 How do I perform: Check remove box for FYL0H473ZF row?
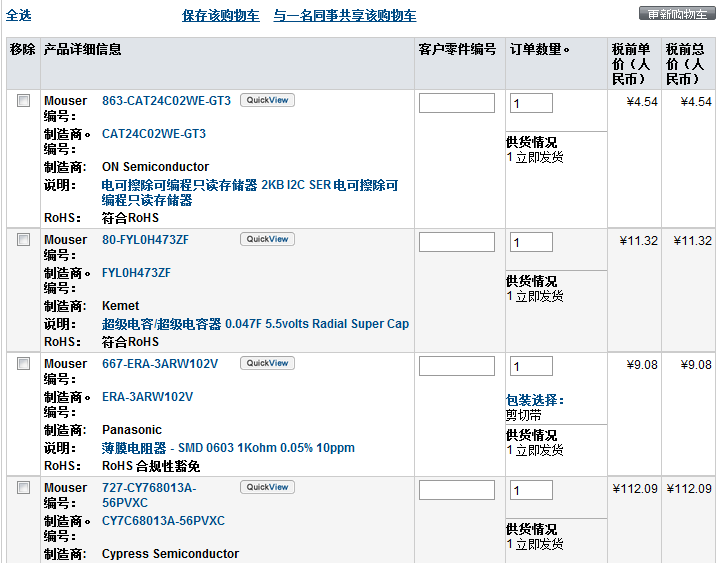tap(23, 240)
